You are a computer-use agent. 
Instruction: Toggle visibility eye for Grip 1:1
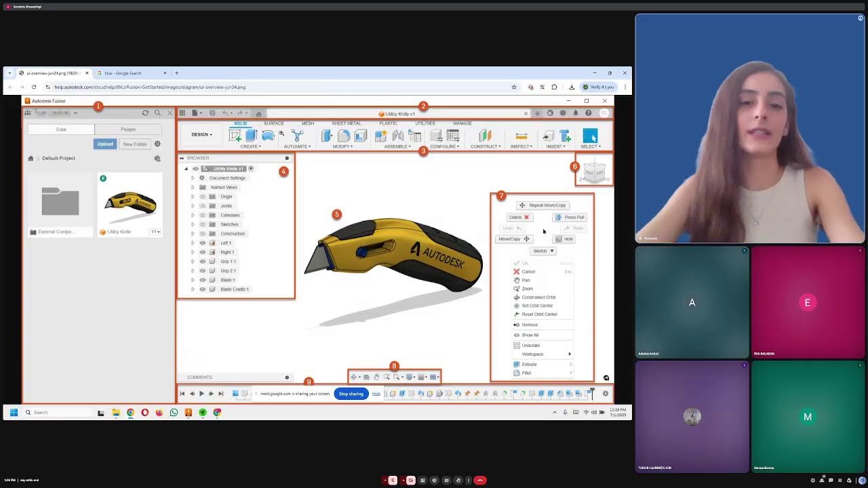pyautogui.click(x=202, y=262)
